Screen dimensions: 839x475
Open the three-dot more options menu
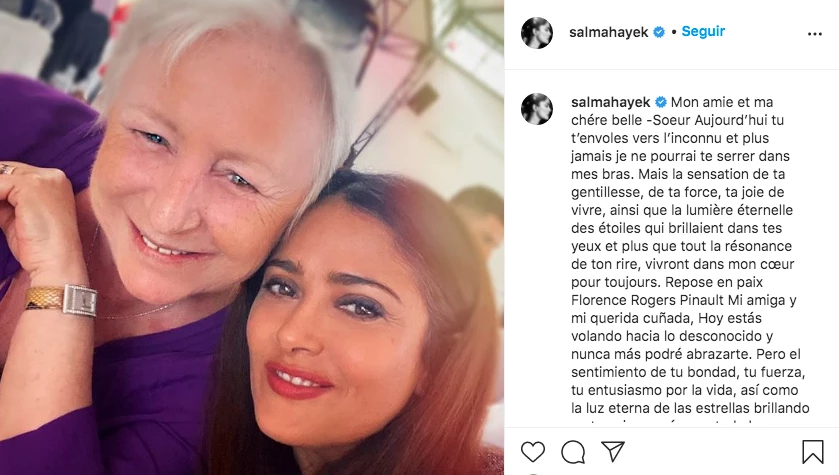(814, 34)
